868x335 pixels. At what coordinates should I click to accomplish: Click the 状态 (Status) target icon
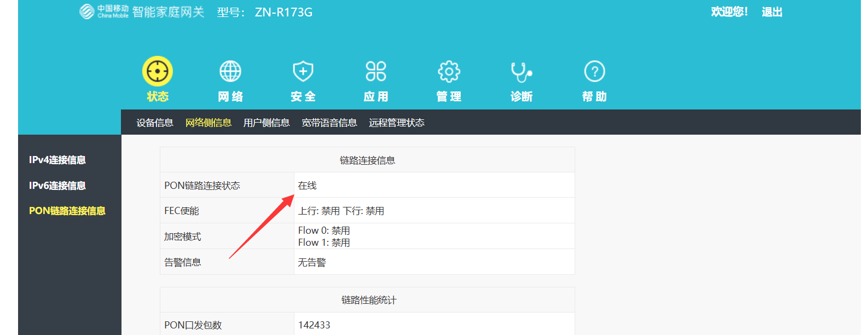pos(158,71)
